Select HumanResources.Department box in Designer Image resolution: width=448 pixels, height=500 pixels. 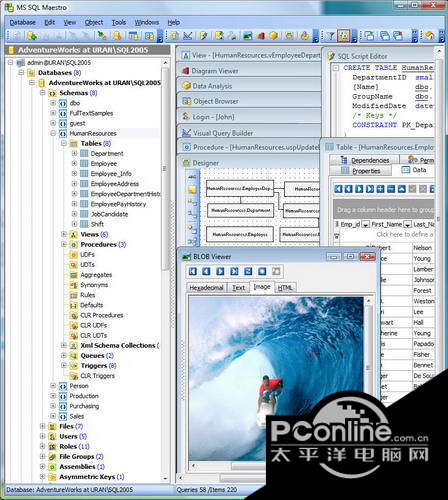point(240,210)
